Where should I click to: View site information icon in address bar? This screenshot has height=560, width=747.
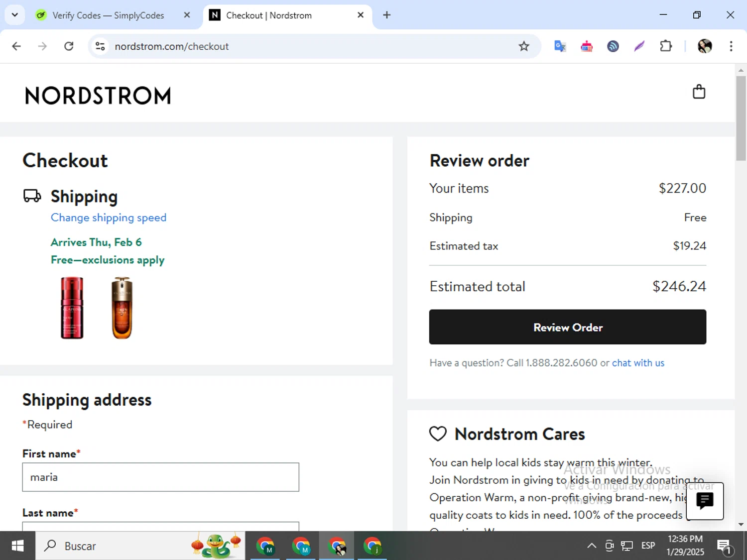click(x=100, y=46)
